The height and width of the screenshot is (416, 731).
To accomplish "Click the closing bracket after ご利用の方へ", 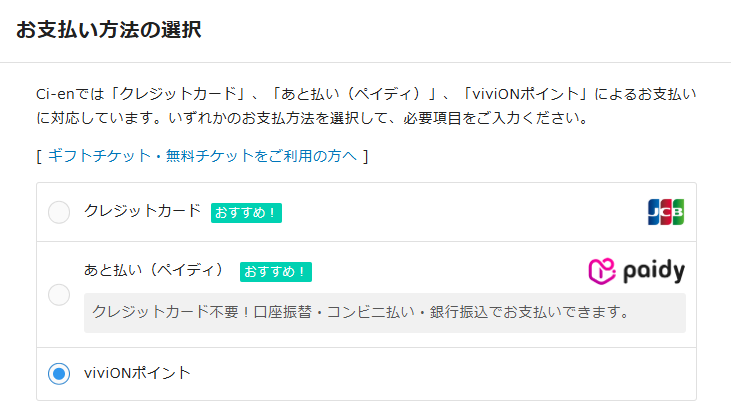I will click(366, 155).
